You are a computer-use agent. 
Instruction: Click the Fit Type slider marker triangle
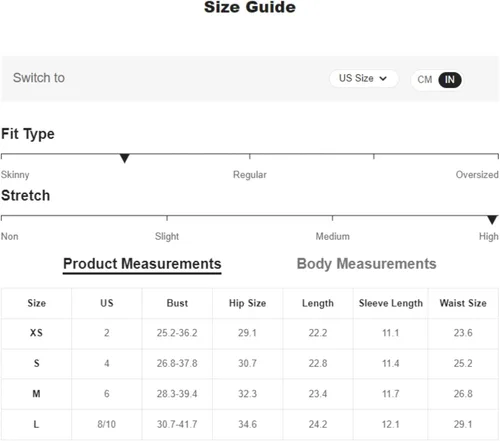tap(124, 158)
